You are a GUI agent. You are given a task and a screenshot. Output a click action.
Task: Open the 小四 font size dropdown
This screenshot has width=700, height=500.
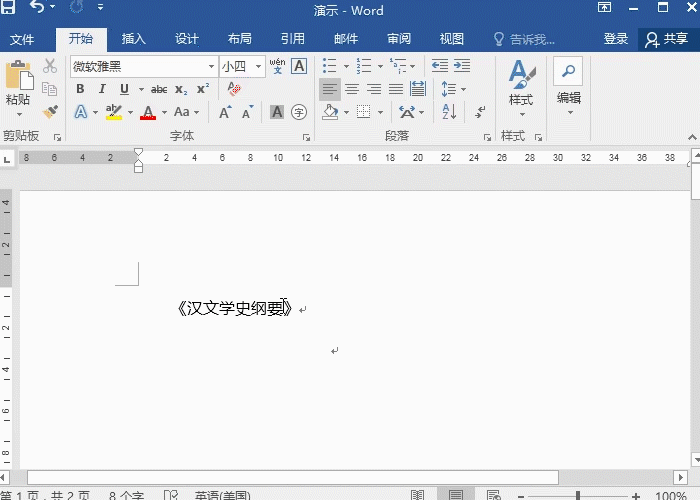258,67
